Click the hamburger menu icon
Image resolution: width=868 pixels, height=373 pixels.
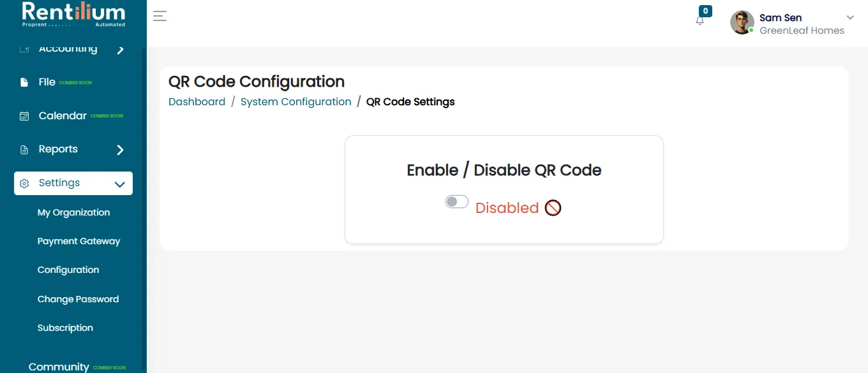point(160,17)
